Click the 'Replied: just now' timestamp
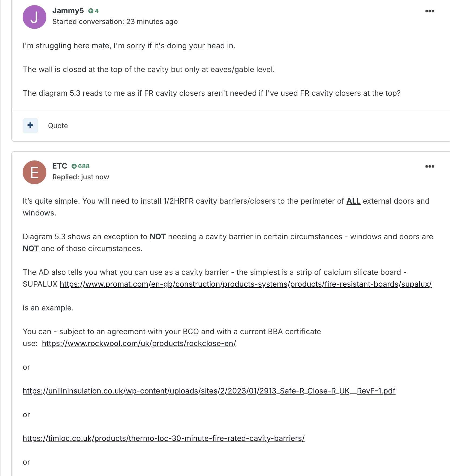Screen dimensions: 450x476 coord(95,177)
